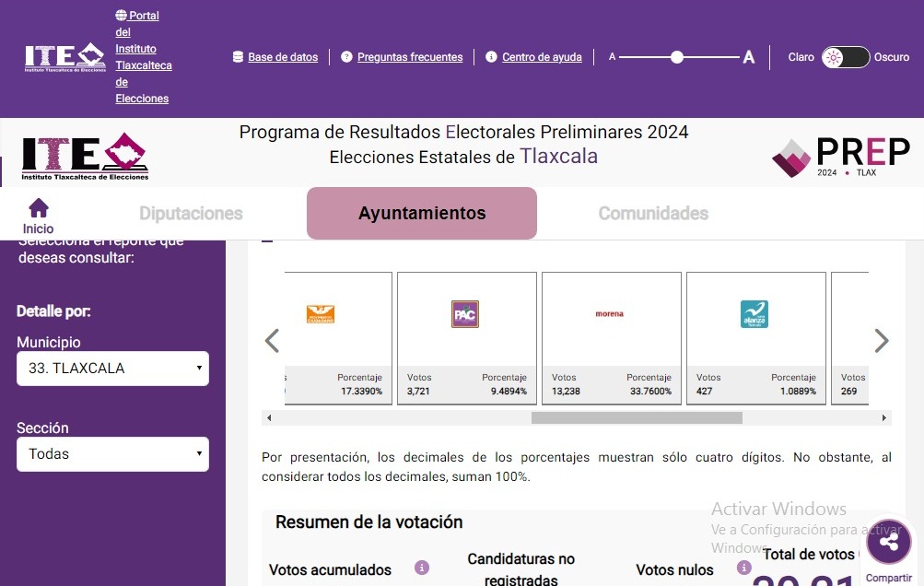The image size is (924, 586).
Task: Click the info icon beside Centro de ayuda
Action: click(491, 56)
